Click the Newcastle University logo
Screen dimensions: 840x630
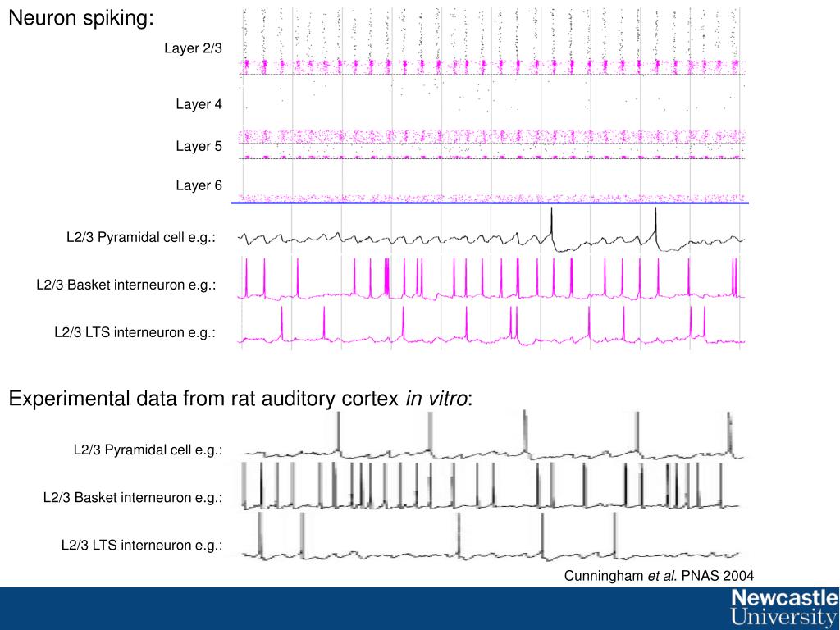785,607
